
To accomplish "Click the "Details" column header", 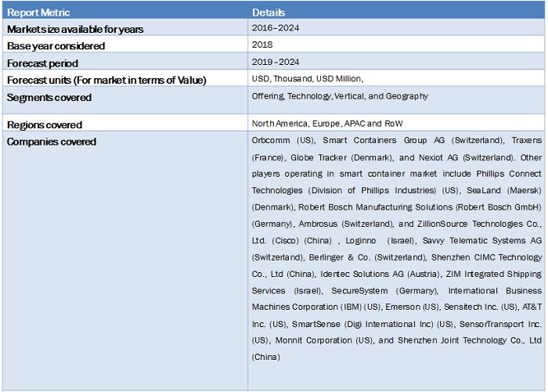I will [269, 13].
